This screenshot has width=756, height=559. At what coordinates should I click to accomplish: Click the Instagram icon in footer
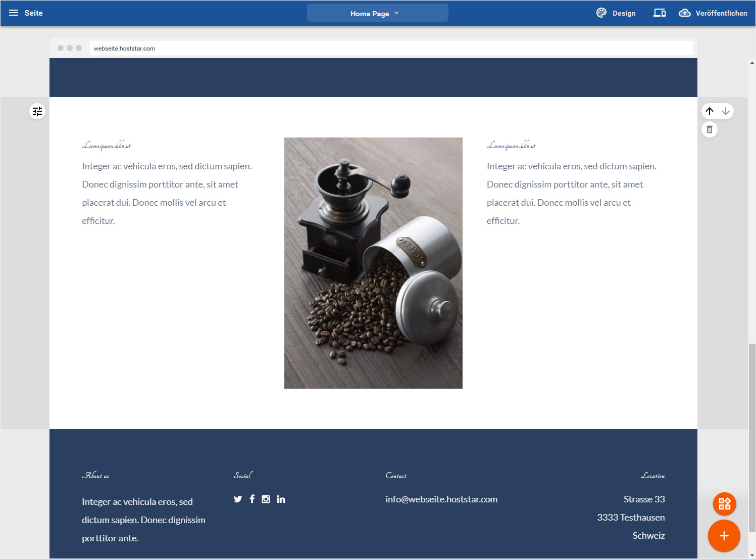pos(266,499)
